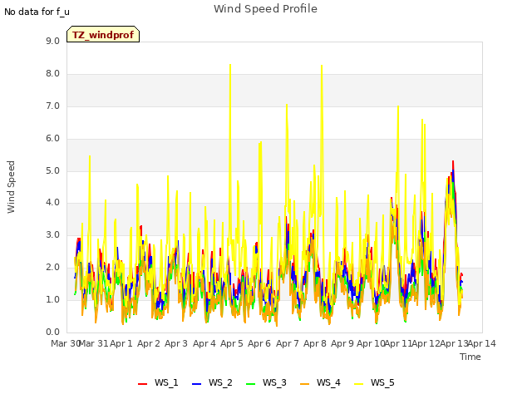Image resolution: width=532 pixels, height=399 pixels.
Task: Click the 'No data for f_u' message
Action: tap(37, 12)
